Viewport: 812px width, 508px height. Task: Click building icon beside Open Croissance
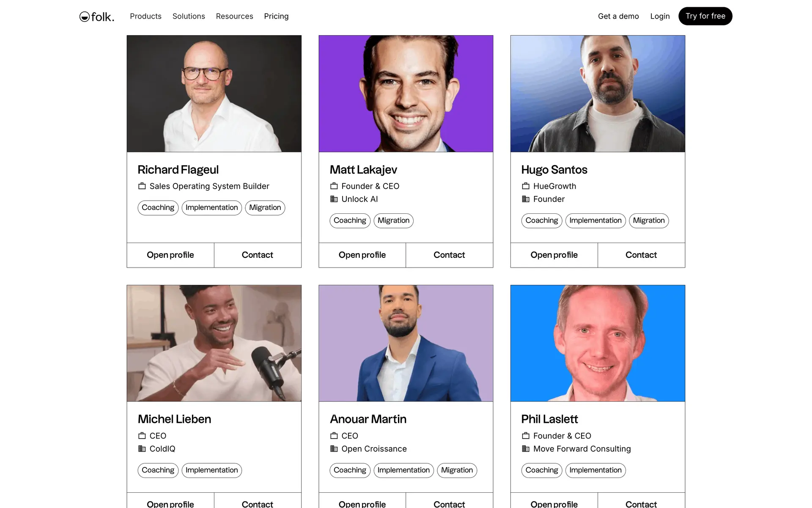(334, 449)
